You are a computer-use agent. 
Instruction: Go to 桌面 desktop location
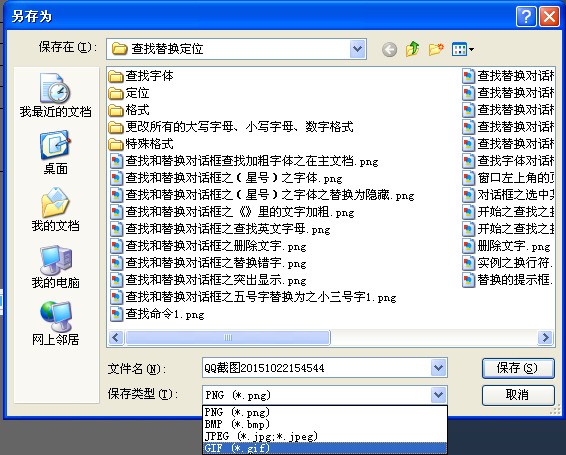[55, 152]
